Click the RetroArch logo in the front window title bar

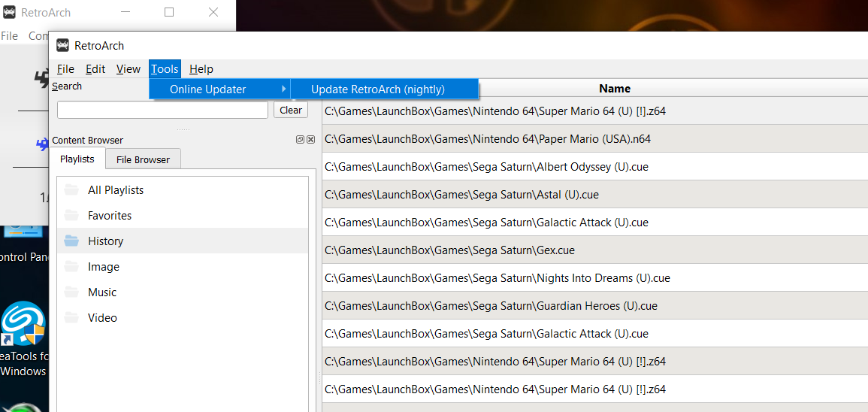click(x=62, y=45)
